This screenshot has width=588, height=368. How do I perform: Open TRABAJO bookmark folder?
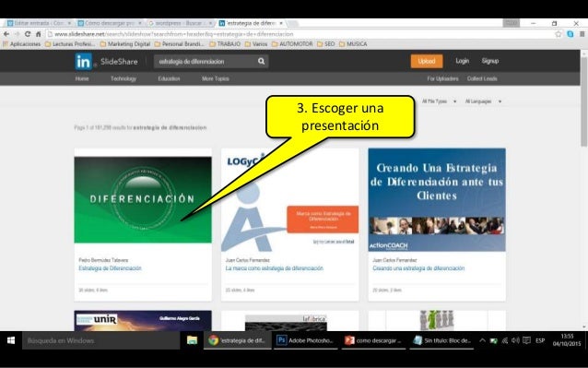pos(225,44)
